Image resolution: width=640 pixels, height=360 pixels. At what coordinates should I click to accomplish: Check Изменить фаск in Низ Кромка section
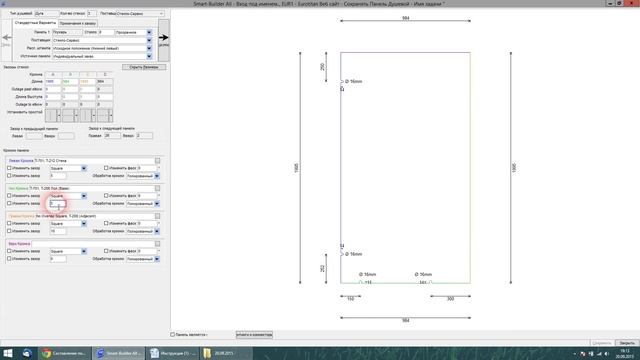click(106, 196)
